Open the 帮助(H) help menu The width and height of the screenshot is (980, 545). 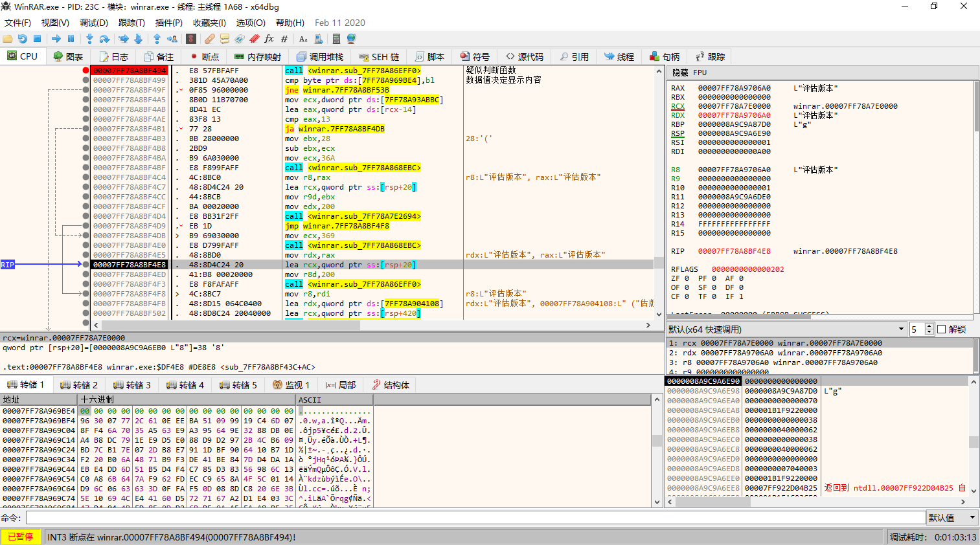[x=290, y=23]
